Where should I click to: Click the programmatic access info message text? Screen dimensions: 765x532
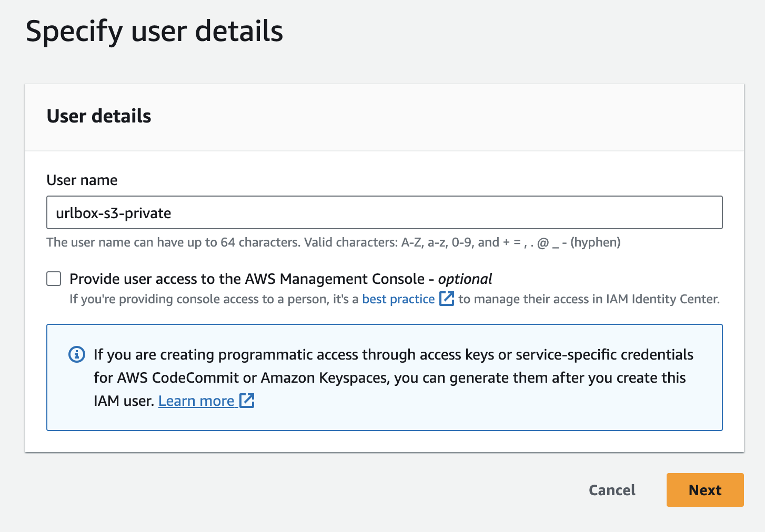coord(393,355)
